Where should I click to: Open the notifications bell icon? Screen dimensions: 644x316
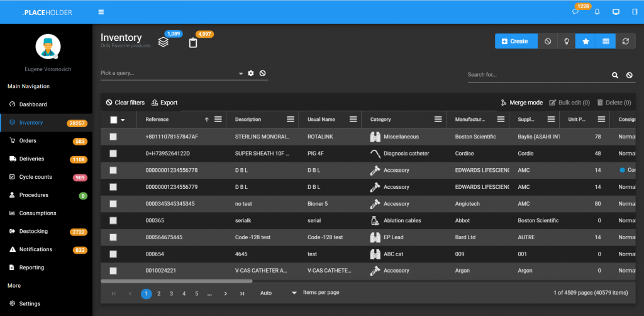click(597, 12)
